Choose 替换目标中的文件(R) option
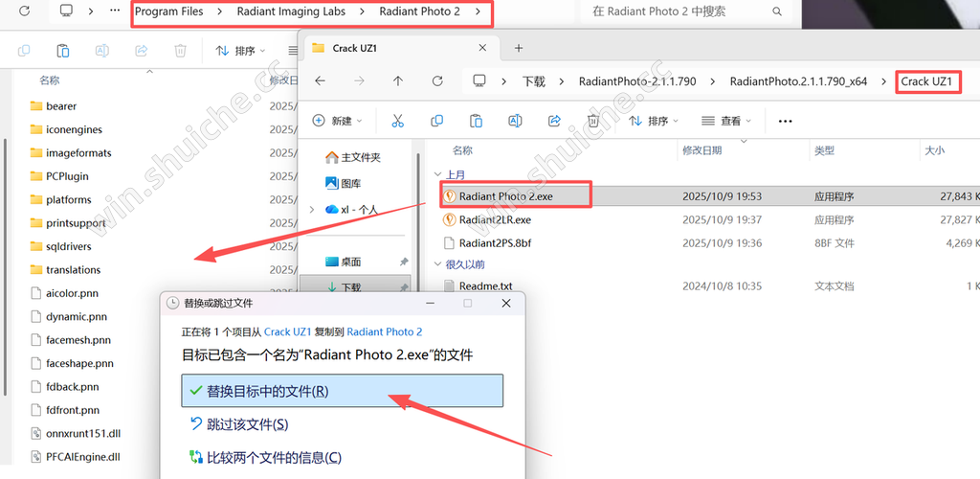This screenshot has height=479, width=980. click(342, 391)
